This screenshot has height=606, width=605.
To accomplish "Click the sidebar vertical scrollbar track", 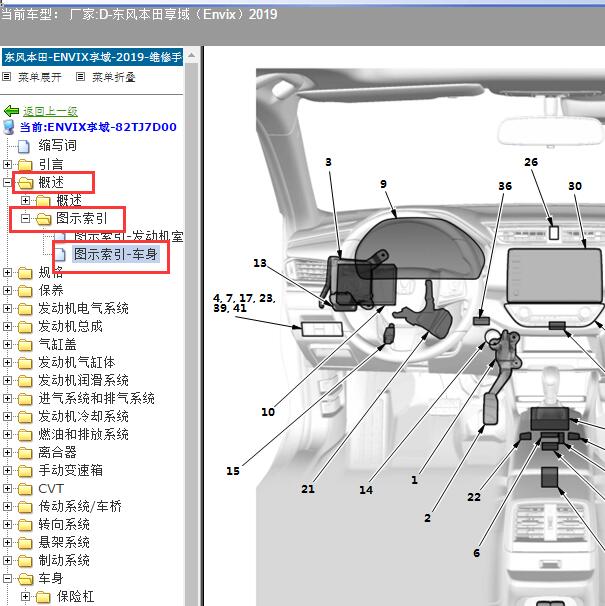I will [192, 335].
